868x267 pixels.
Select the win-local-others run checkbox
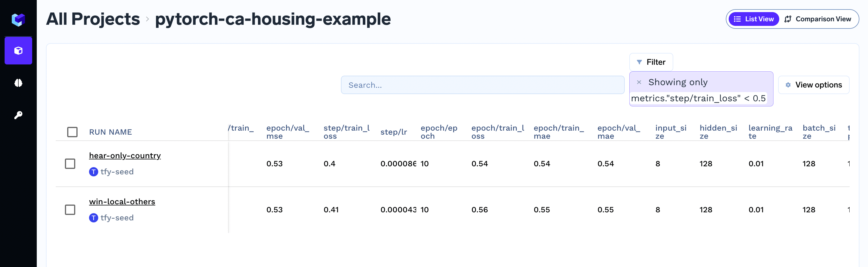click(70, 210)
